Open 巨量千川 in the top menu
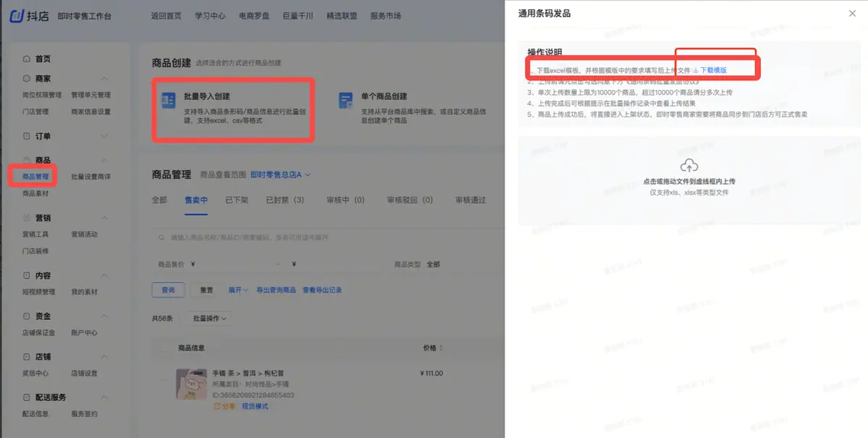868x438 pixels. click(298, 16)
